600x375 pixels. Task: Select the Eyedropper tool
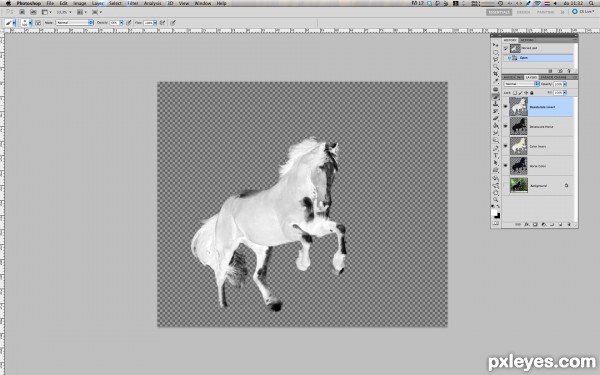496,81
